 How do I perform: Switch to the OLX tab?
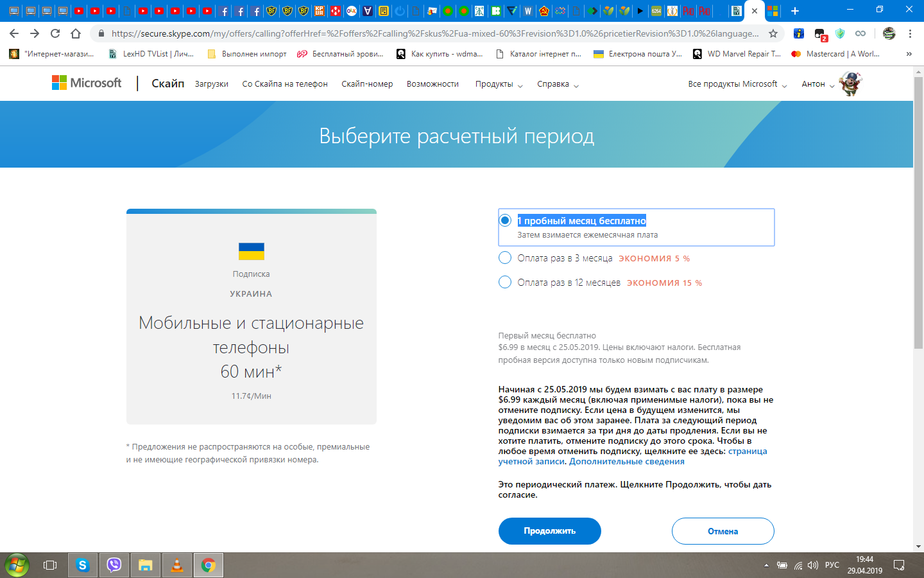click(352, 11)
